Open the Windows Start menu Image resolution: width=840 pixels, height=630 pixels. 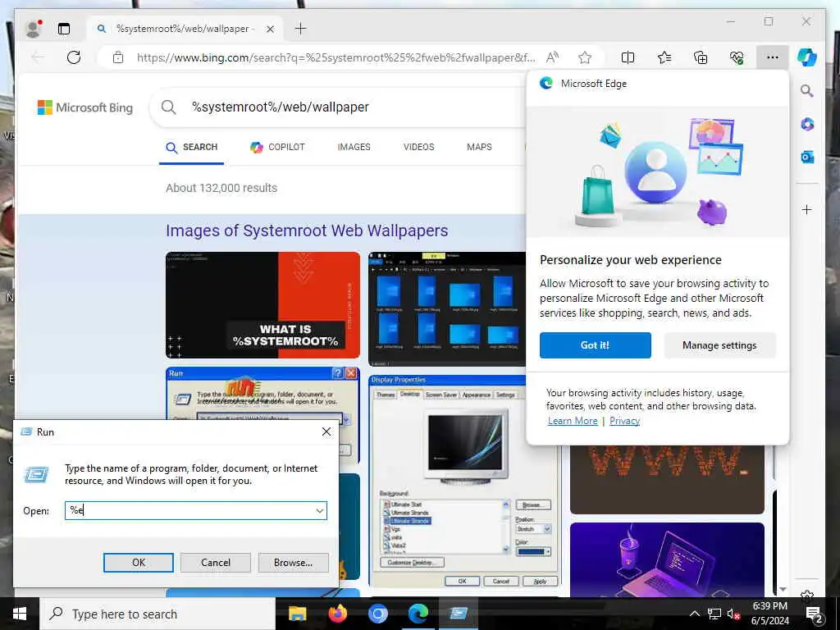(x=20, y=614)
